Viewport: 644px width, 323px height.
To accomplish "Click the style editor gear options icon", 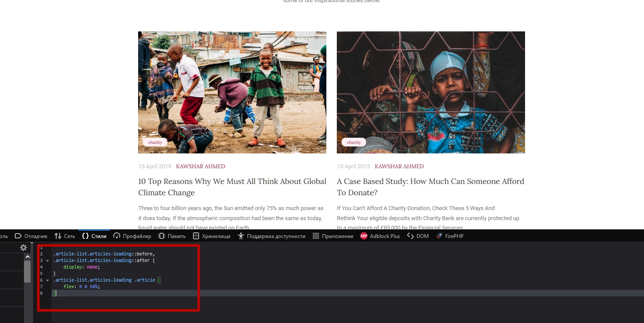I will tap(24, 248).
